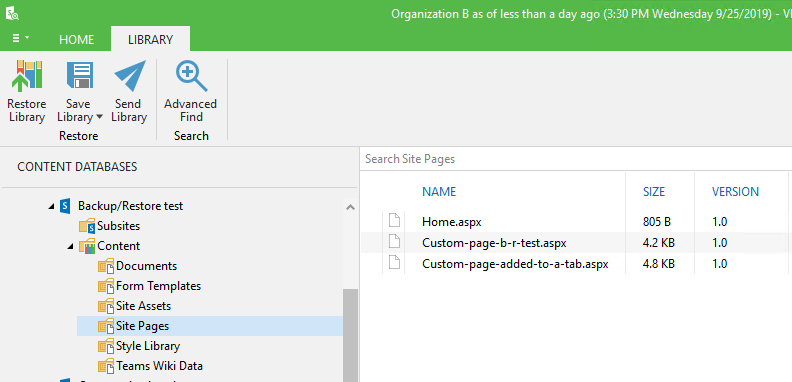This screenshot has height=382, width=792.
Task: Open the Save Library dropdown arrow
Action: coord(99,117)
